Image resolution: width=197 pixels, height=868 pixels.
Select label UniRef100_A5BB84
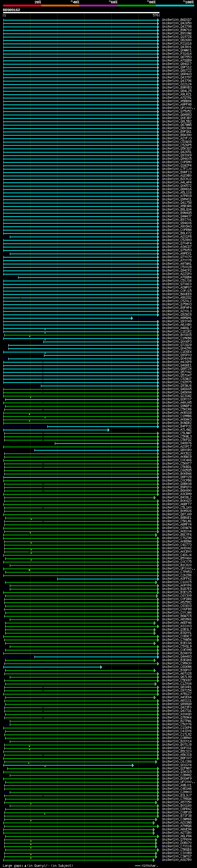tap(177, 101)
